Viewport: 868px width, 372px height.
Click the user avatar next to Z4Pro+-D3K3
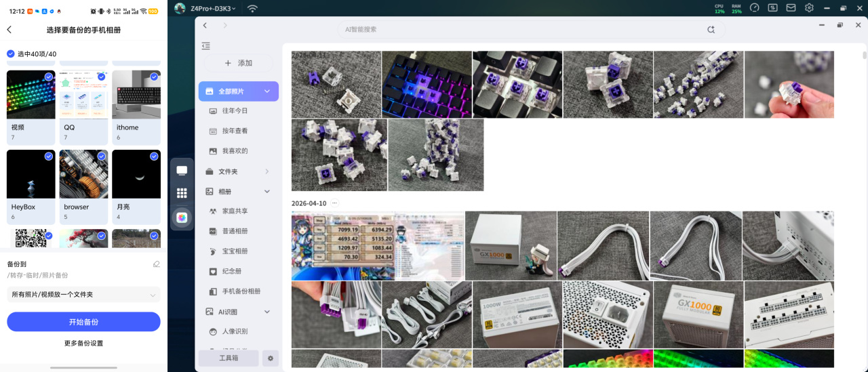[180, 8]
